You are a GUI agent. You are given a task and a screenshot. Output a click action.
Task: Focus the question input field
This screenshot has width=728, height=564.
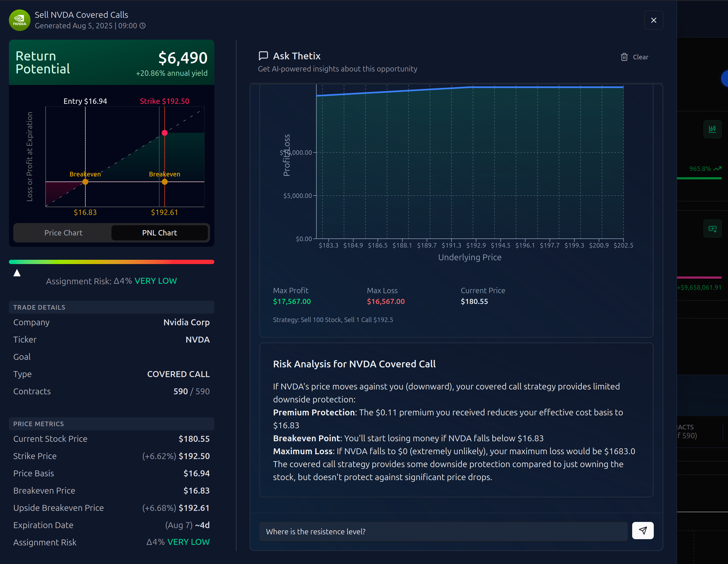click(443, 531)
